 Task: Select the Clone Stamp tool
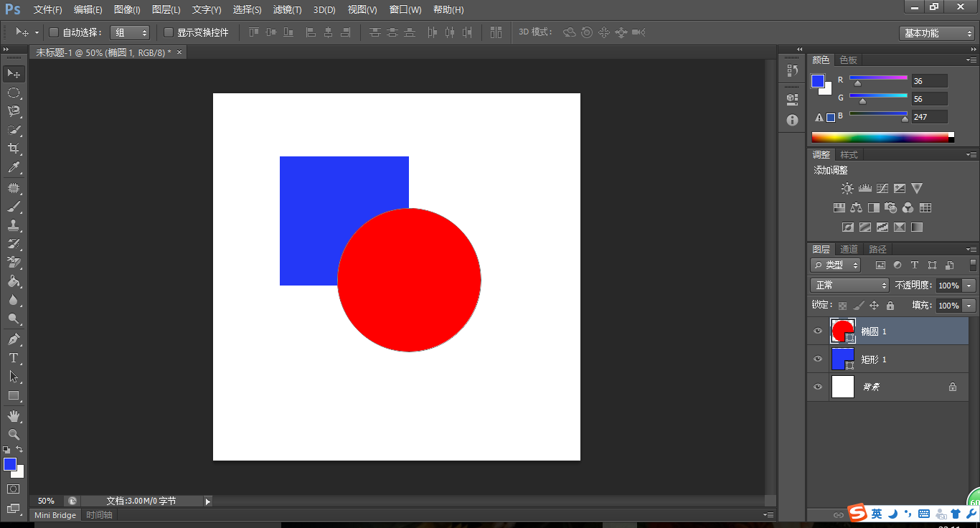click(14, 225)
